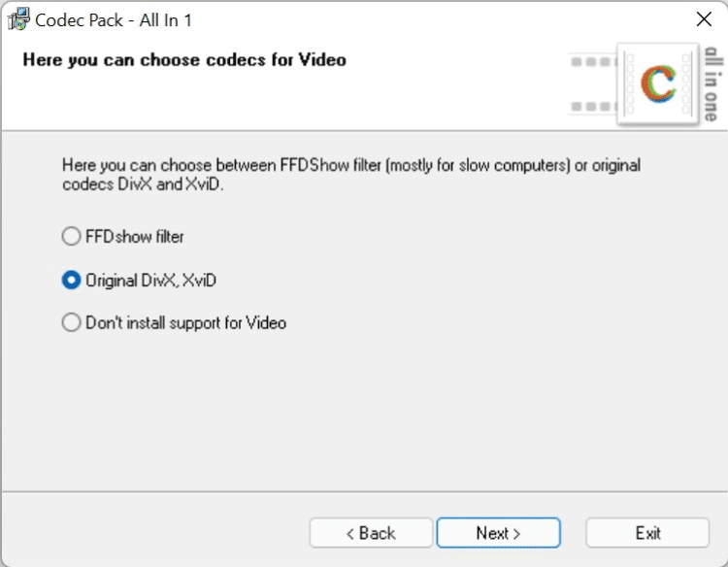The image size is (728, 567).
Task: Click "mostly for slow computers" description text
Action: pos(474,166)
